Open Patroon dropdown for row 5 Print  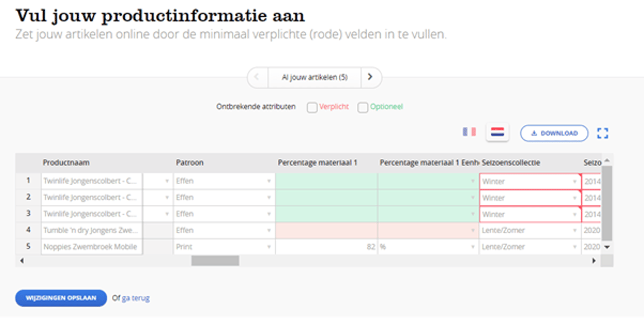pos(269,247)
